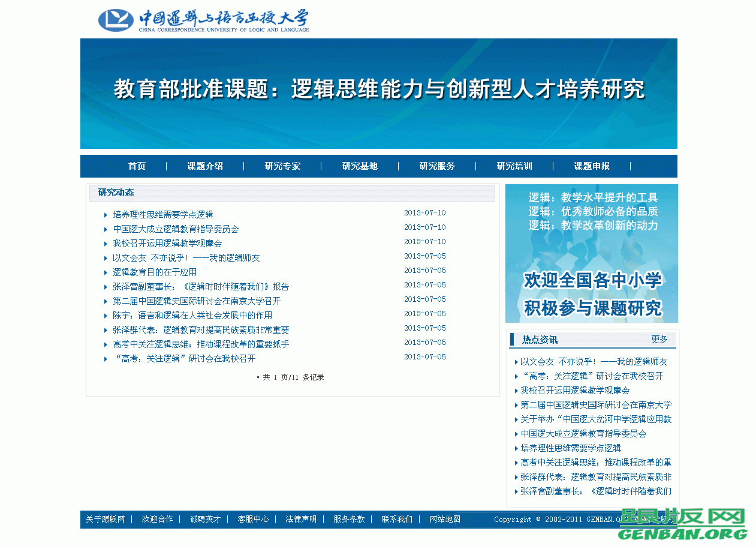Select the arrow marker before 以文会友 in hot news

(517, 362)
